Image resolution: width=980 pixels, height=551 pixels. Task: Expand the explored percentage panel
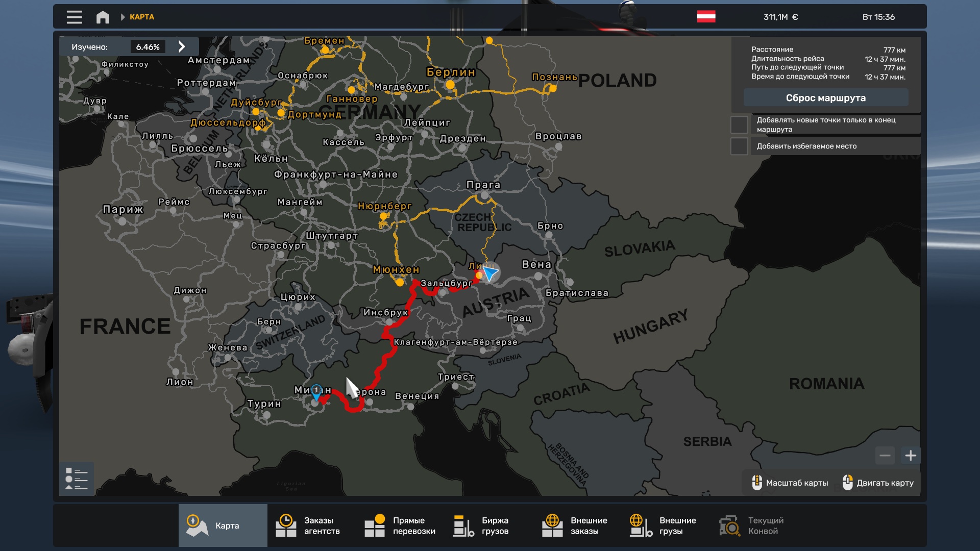pyautogui.click(x=182, y=47)
